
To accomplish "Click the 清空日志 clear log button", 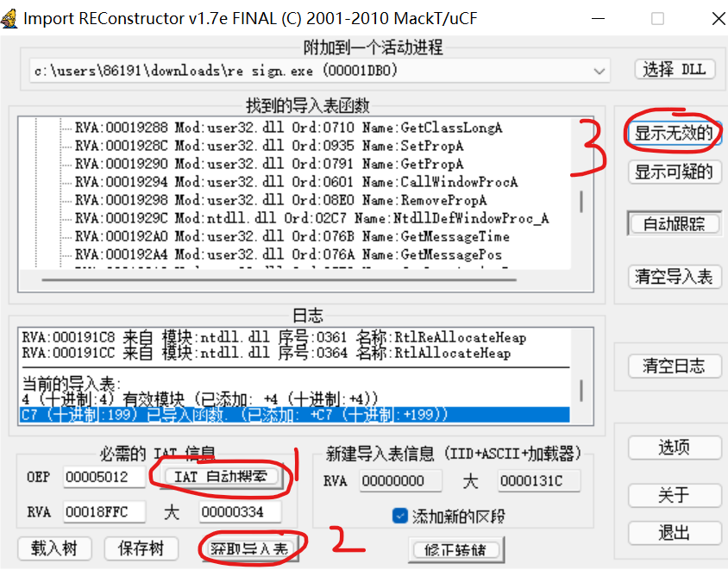I will click(x=675, y=366).
